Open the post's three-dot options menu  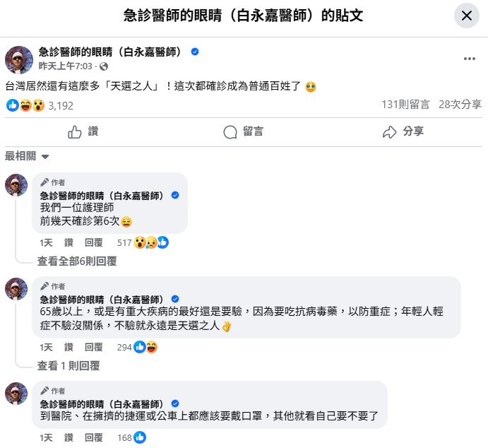coord(469,59)
